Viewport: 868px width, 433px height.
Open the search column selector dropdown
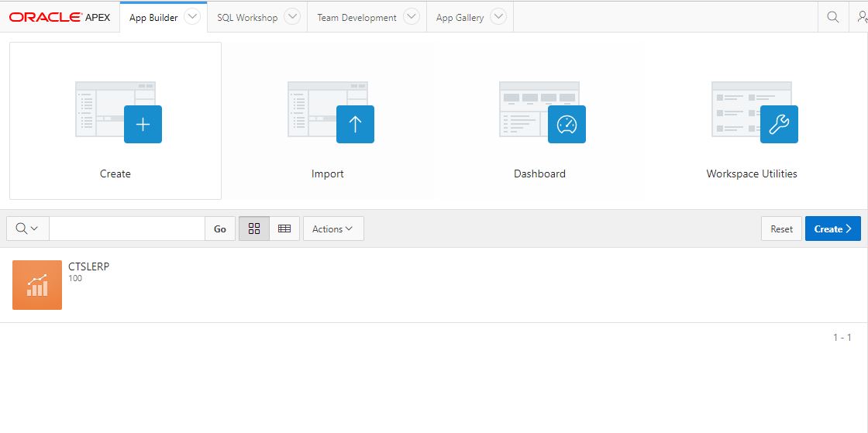point(27,229)
